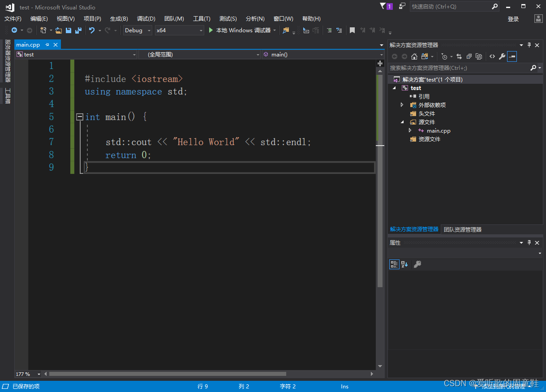The image size is (546, 392).
Task: Click the alphabetical sort icon in Properties panel
Action: (x=404, y=264)
